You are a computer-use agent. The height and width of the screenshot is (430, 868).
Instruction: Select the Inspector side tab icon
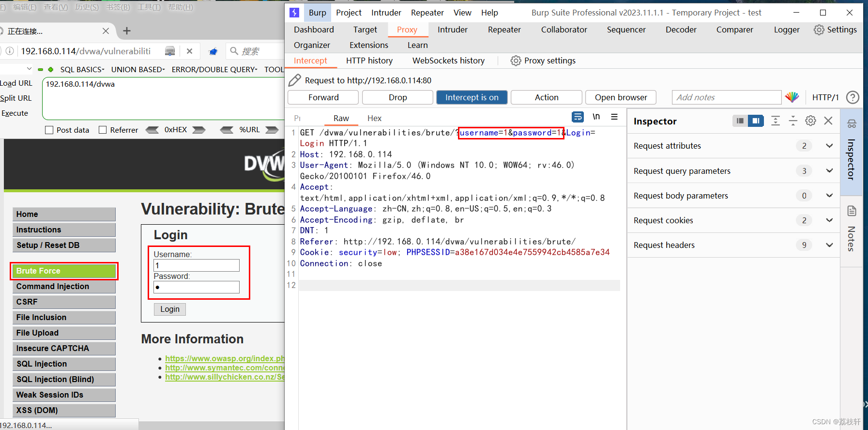[852, 123]
